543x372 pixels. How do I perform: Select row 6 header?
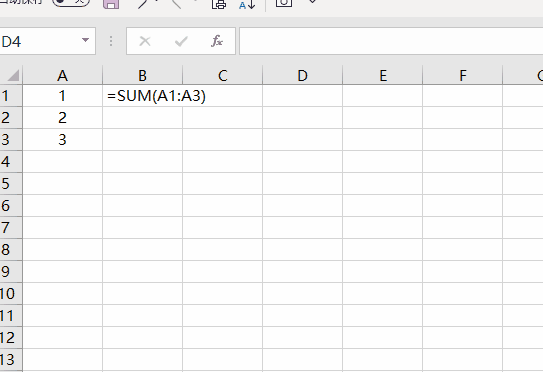pos(11,206)
